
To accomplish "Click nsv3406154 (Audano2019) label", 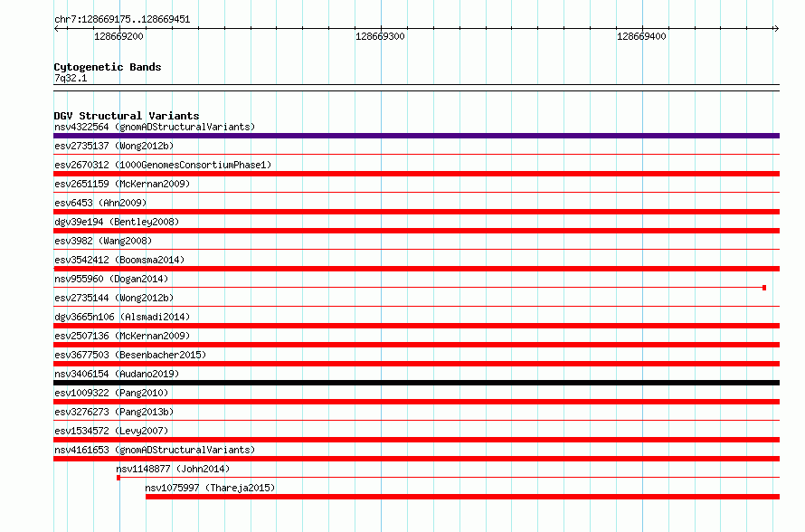I will point(117,374).
